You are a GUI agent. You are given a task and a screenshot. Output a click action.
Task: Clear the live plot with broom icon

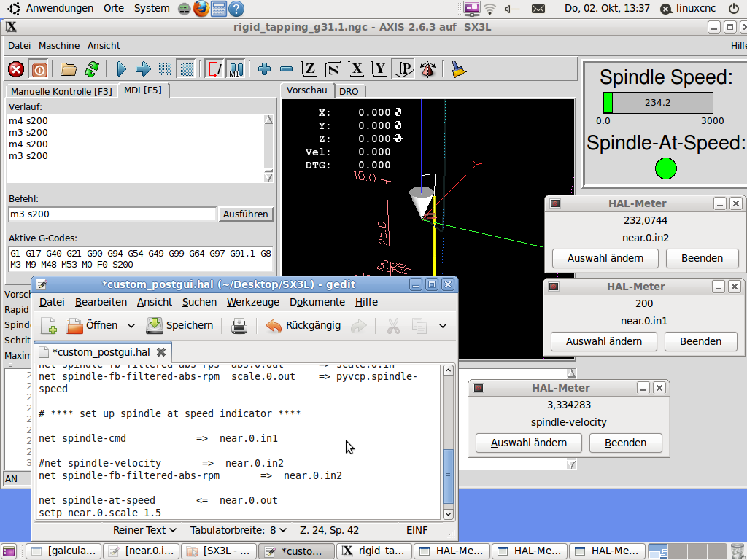coord(459,69)
